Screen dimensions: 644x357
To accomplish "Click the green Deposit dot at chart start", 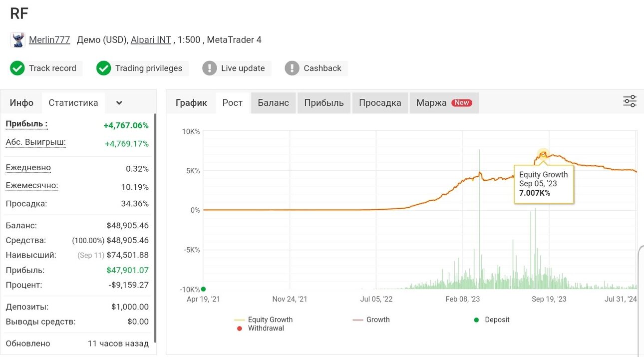I will click(x=203, y=289).
